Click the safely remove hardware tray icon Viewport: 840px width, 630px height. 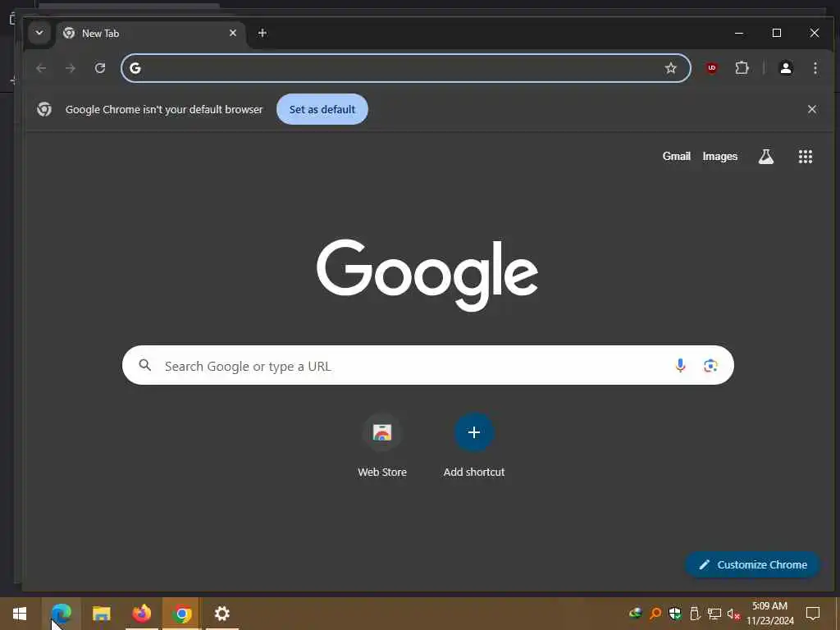[x=695, y=614]
